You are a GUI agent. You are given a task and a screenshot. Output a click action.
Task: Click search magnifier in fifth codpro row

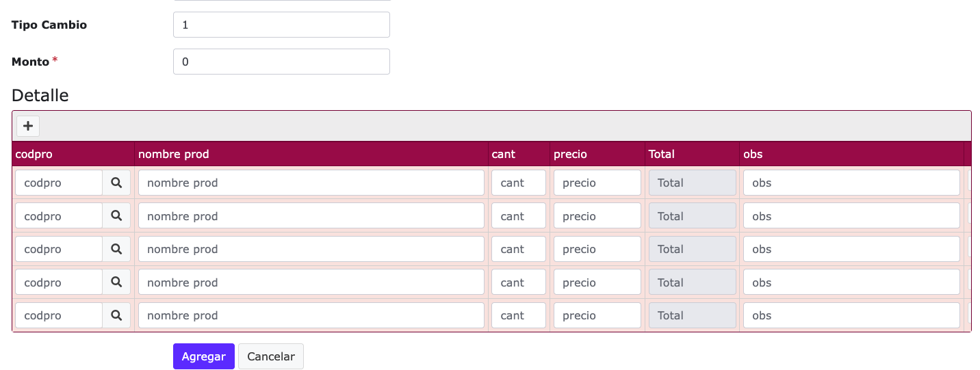point(116,315)
